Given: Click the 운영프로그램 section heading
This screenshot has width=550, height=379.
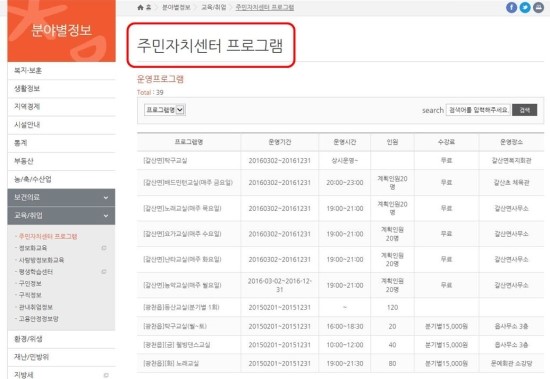Looking at the screenshot, I should tap(160, 79).
